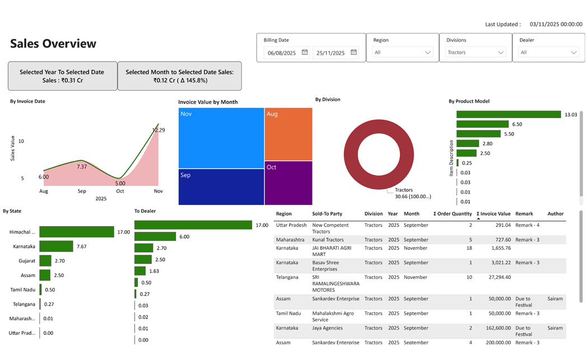This screenshot has width=588, height=364.
Task: Click the 13.03 bar in By Product Model
Action: pos(508,114)
